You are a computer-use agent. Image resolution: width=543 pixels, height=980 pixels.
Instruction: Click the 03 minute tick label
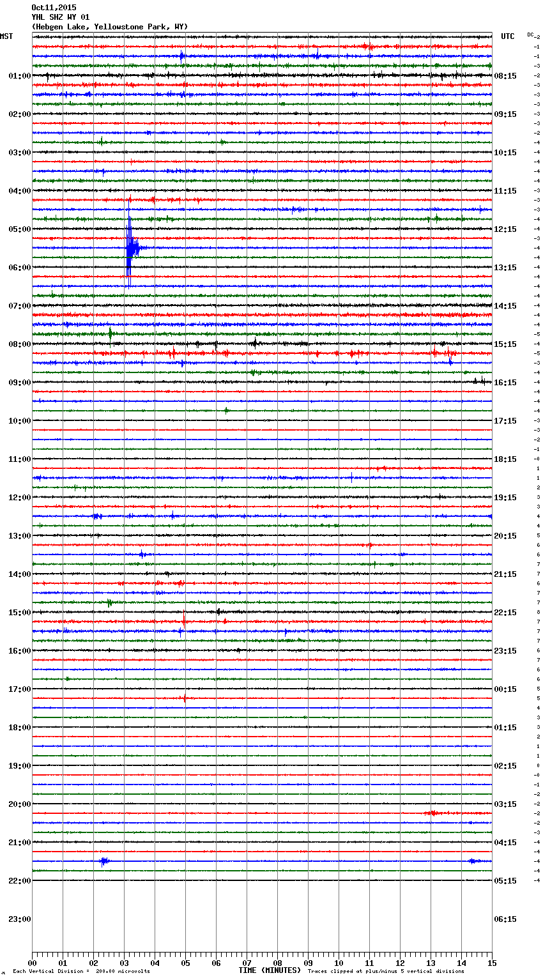[x=124, y=963]
